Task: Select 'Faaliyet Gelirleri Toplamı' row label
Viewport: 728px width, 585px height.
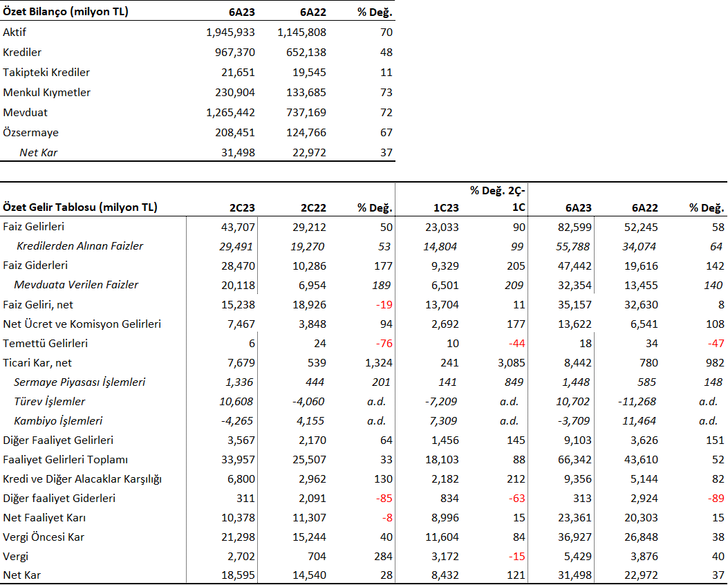Action: pyautogui.click(x=65, y=460)
